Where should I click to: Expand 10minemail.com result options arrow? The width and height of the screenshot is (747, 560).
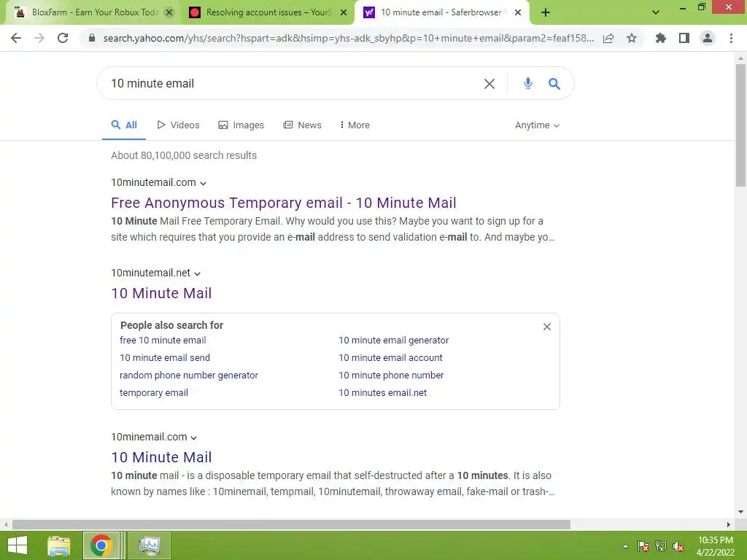(194, 437)
